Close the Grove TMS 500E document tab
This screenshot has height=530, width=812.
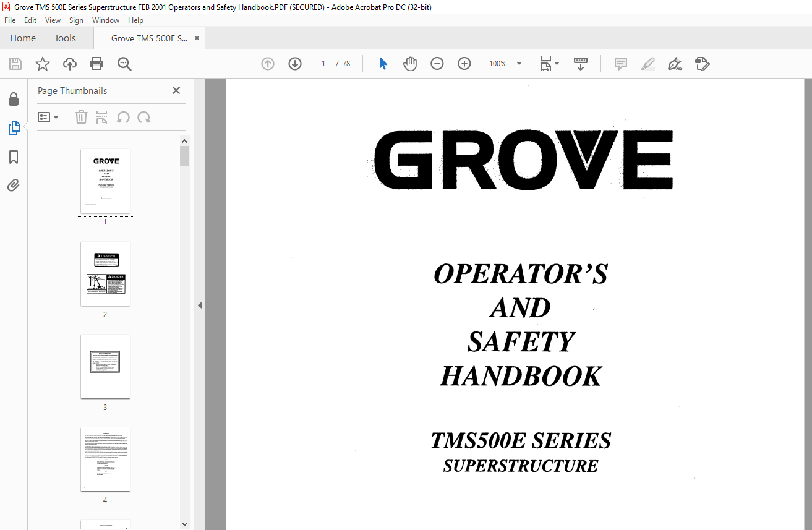pos(197,38)
